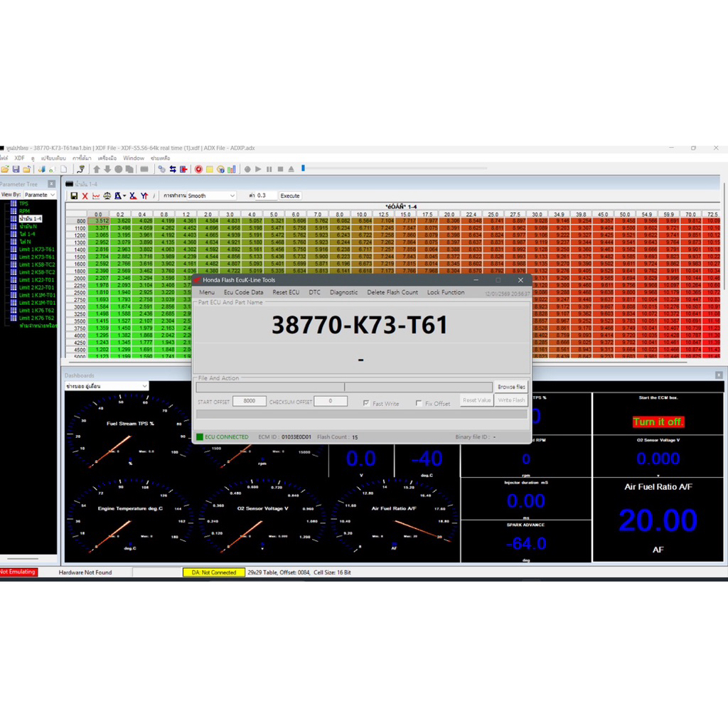
Task: Open the dropdown arrow beside the function icon
Action: [124, 196]
